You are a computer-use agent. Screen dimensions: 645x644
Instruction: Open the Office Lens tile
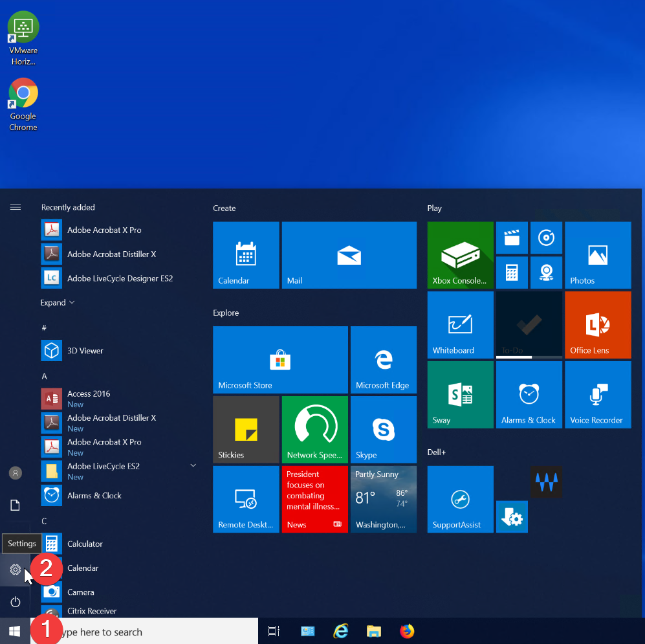[597, 325]
